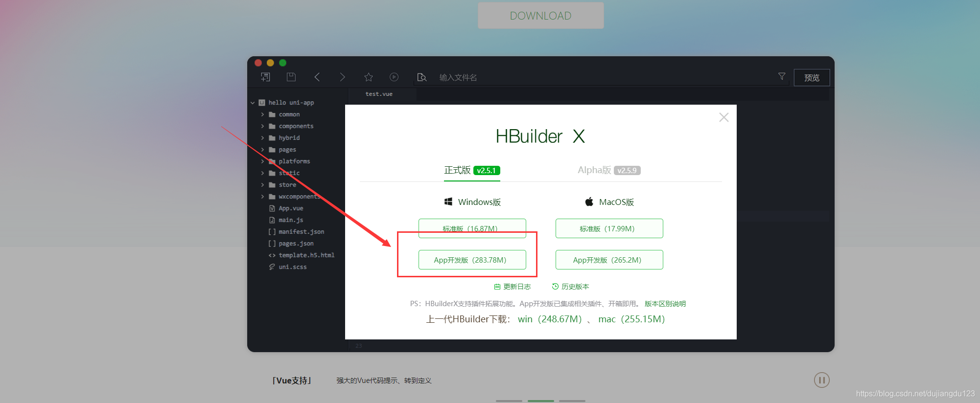Select the first carousel indicator bar

509,401
